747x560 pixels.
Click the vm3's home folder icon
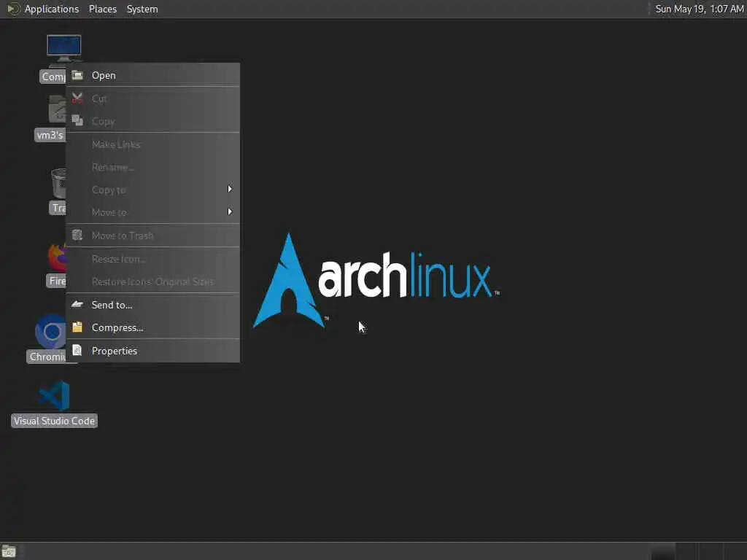tap(57, 109)
